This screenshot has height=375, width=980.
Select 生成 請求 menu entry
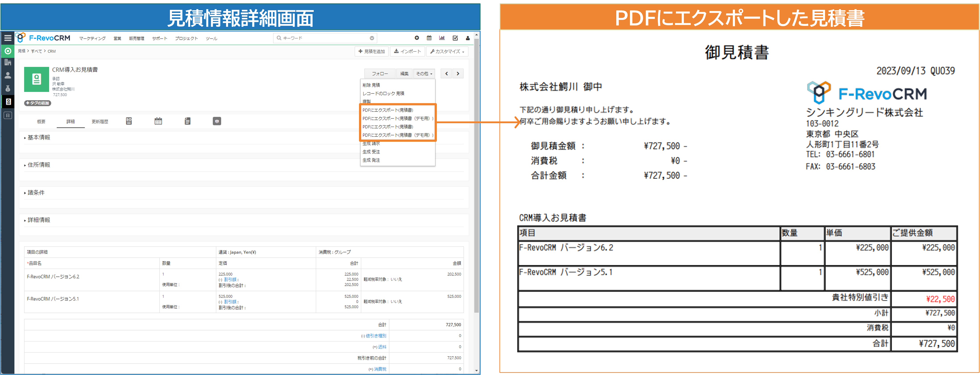[398, 144]
